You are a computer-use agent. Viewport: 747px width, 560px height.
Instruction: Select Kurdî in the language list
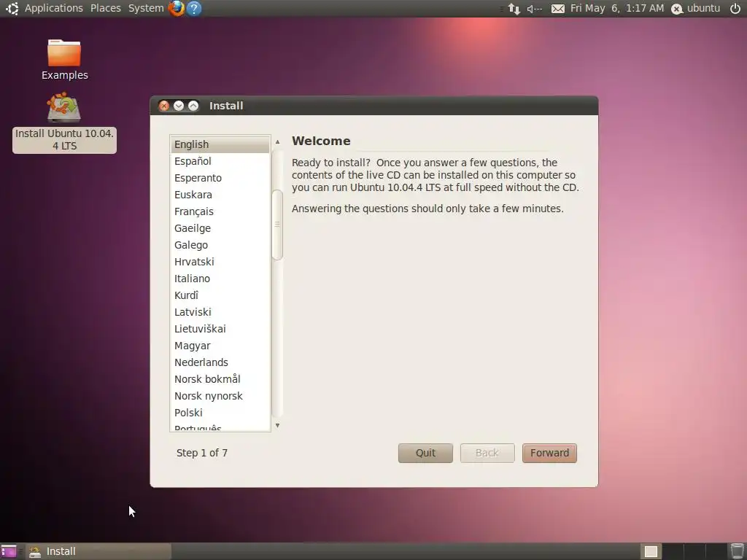click(220, 295)
